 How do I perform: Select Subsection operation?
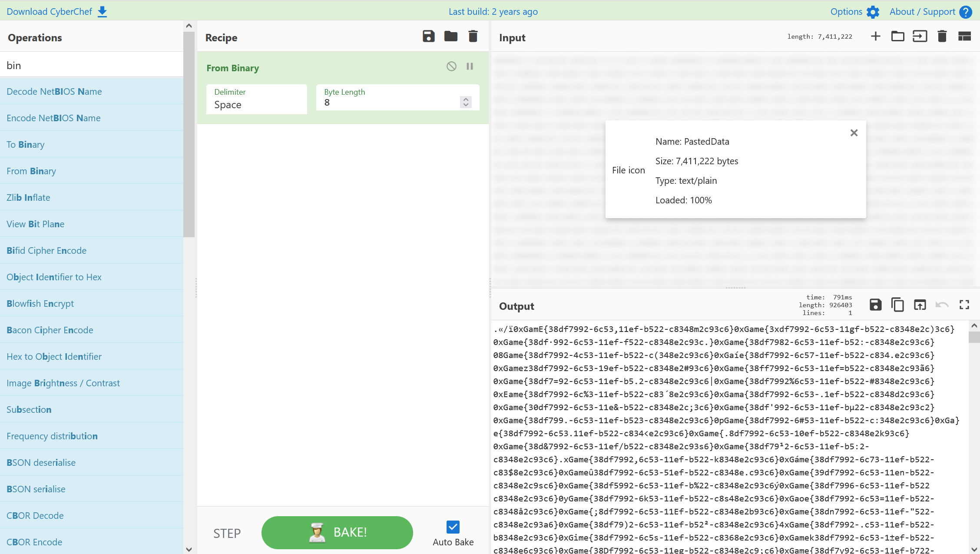92,409
